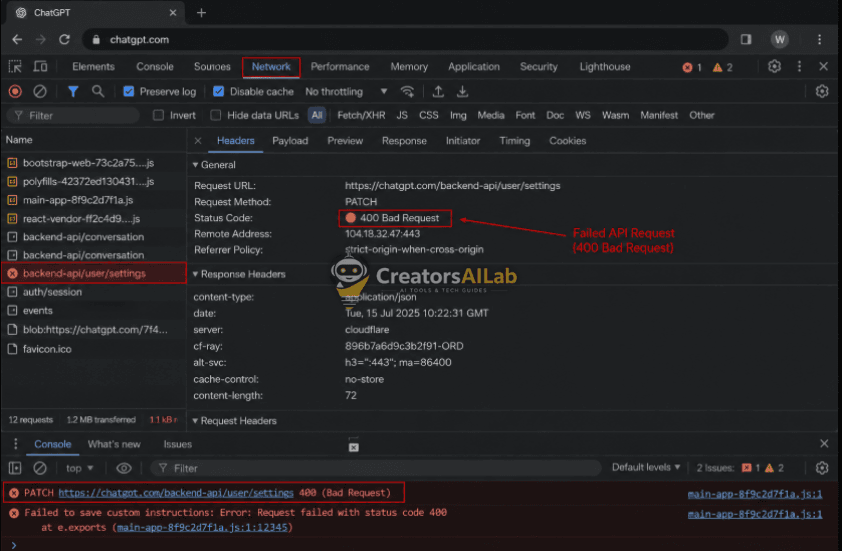Filter by JS requests
The image size is (842, 551).
402,115
